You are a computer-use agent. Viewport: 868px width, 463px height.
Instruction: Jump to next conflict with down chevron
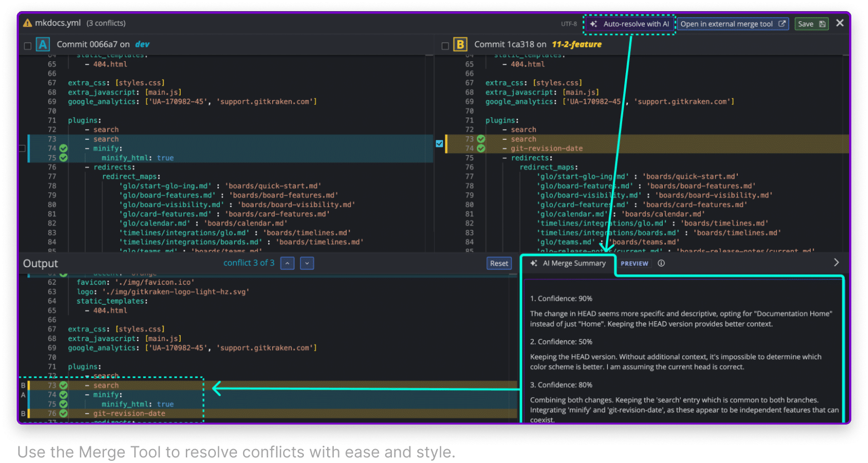307,263
